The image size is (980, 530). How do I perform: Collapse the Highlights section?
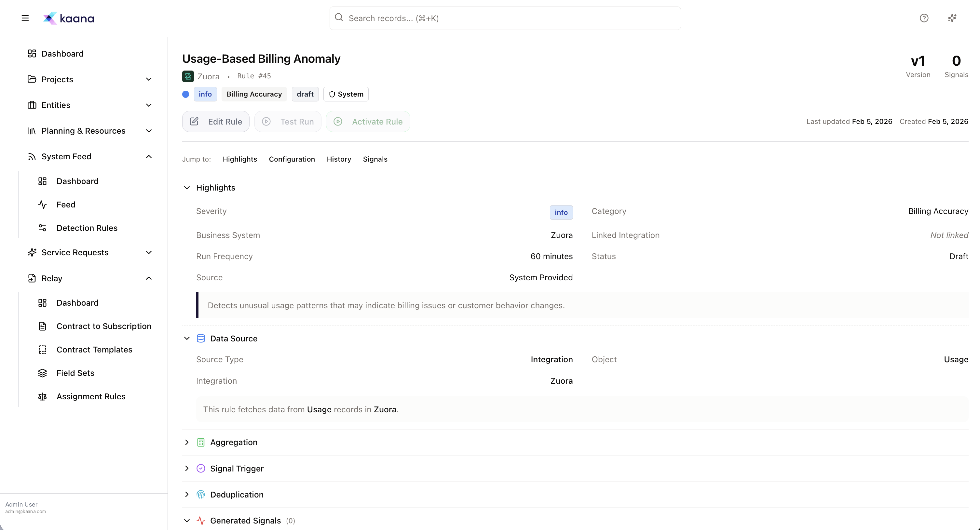coord(187,187)
